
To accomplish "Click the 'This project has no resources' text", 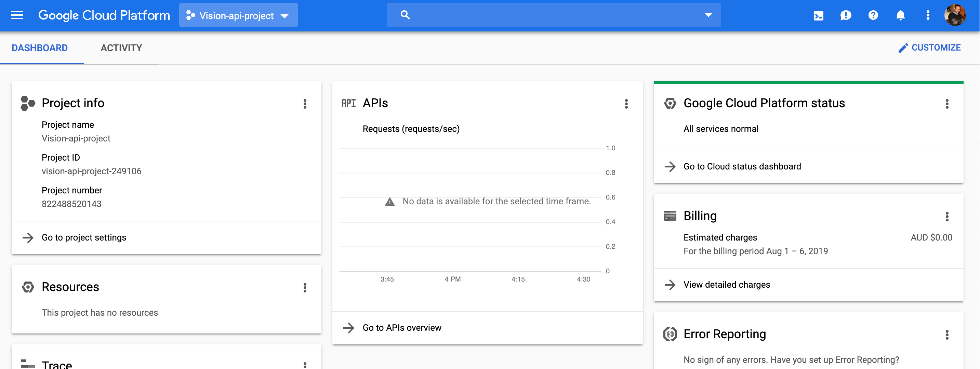I will click(100, 313).
